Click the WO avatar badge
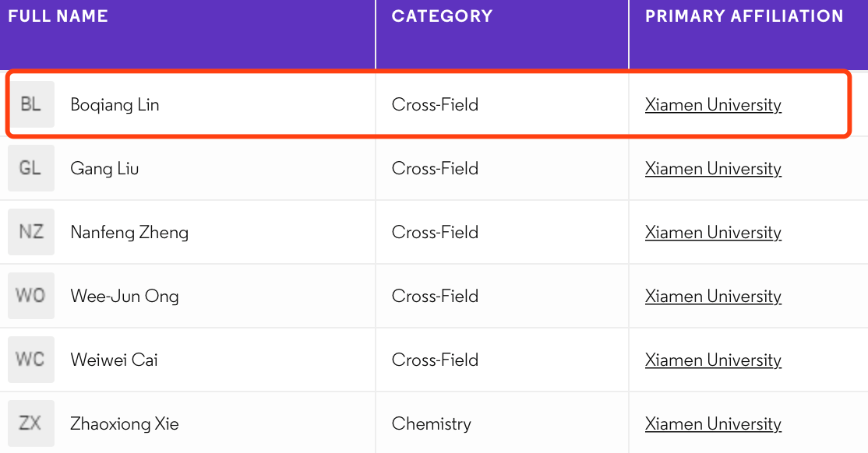868x453 pixels. pyautogui.click(x=31, y=296)
